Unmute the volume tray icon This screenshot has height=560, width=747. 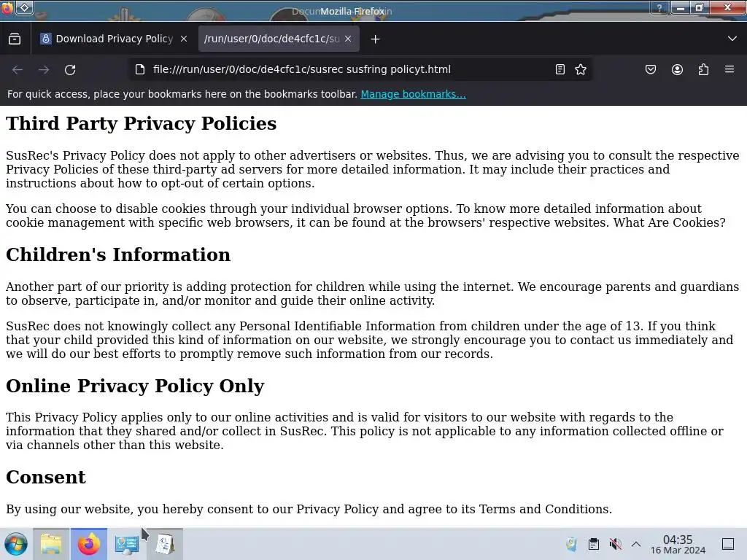click(x=616, y=544)
